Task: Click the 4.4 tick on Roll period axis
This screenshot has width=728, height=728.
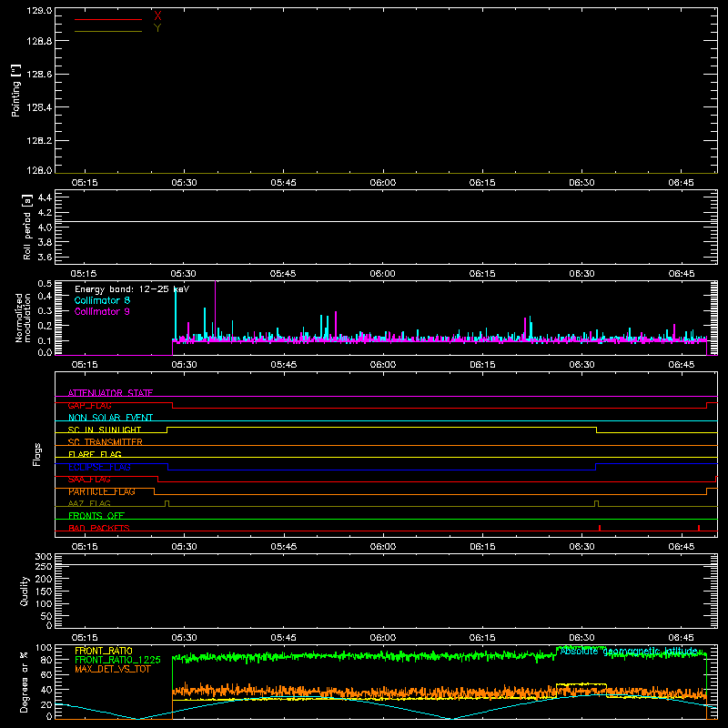Action: (x=45, y=197)
